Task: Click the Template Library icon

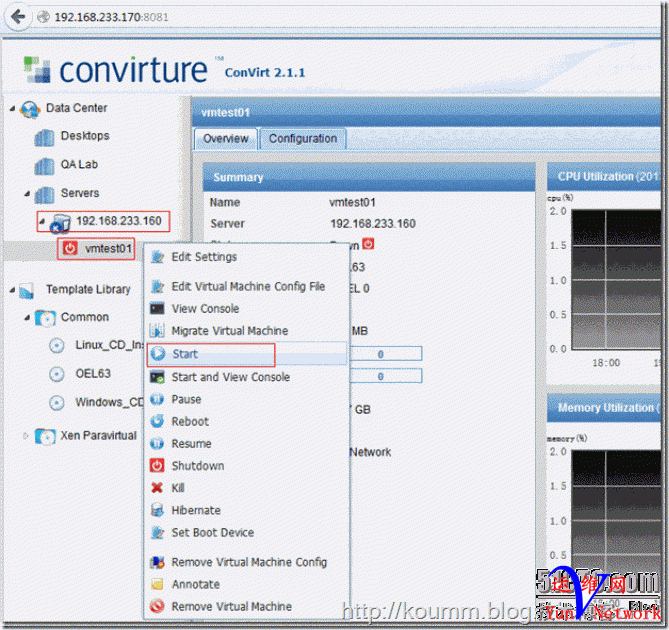Action: click(x=27, y=290)
